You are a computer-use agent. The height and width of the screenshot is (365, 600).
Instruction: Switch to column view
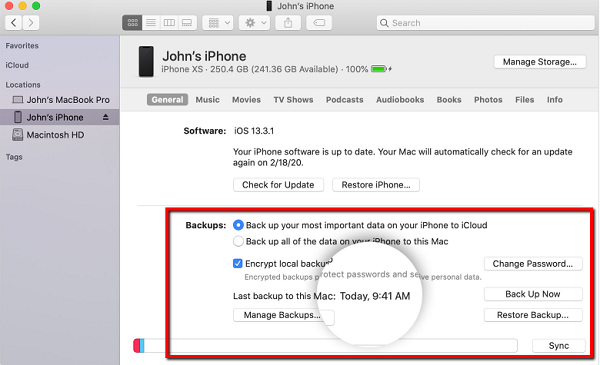[169, 23]
